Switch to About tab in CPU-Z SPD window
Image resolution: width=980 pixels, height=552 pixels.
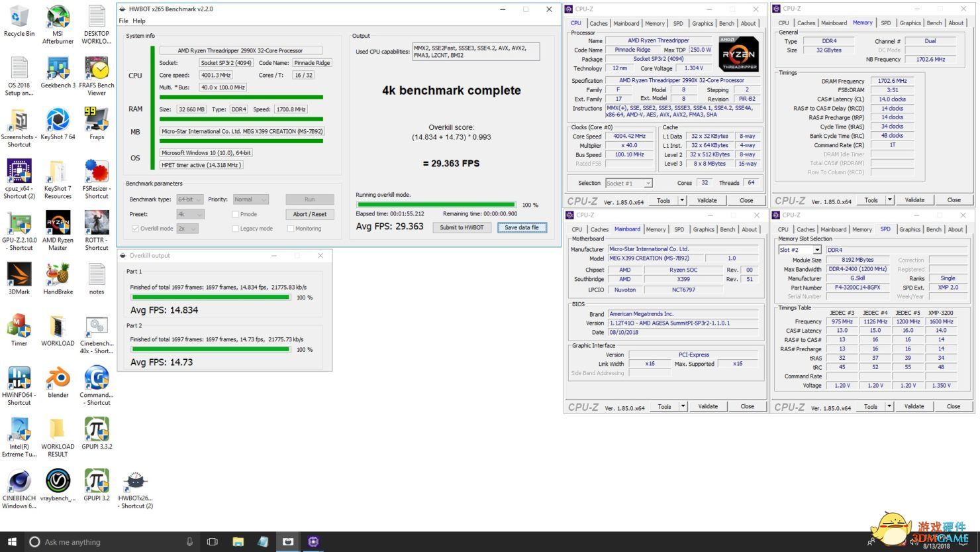click(955, 230)
